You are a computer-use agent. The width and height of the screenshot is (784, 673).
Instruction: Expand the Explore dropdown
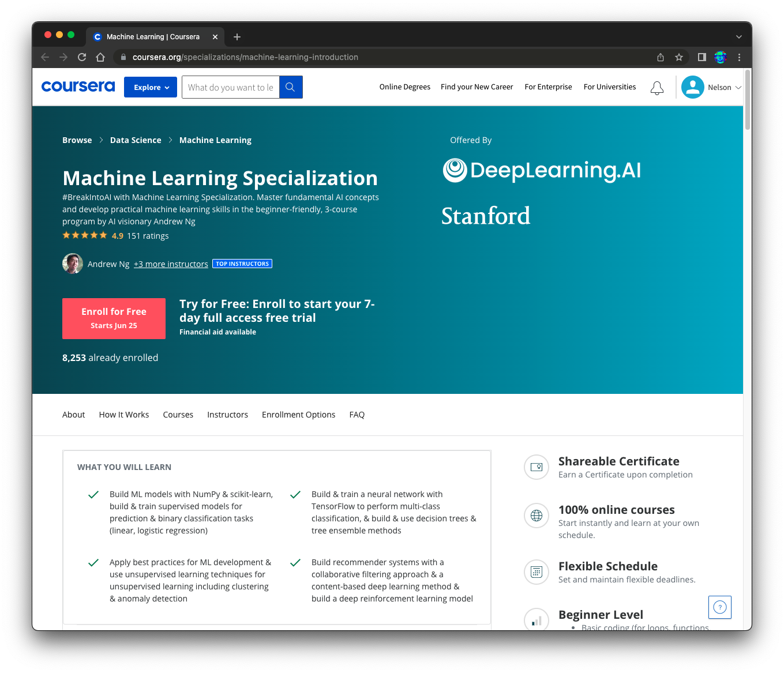(x=151, y=87)
